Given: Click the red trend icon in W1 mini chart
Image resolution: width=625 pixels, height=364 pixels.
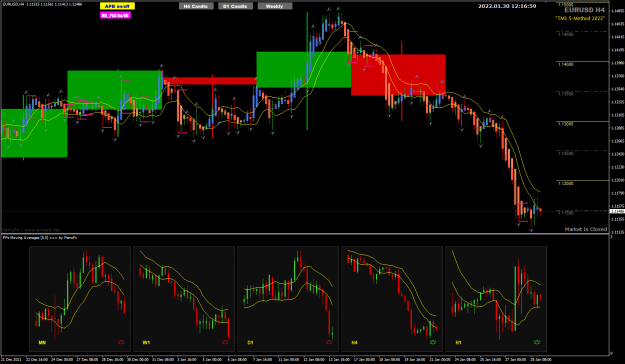Looking at the screenshot, I should (x=225, y=342).
